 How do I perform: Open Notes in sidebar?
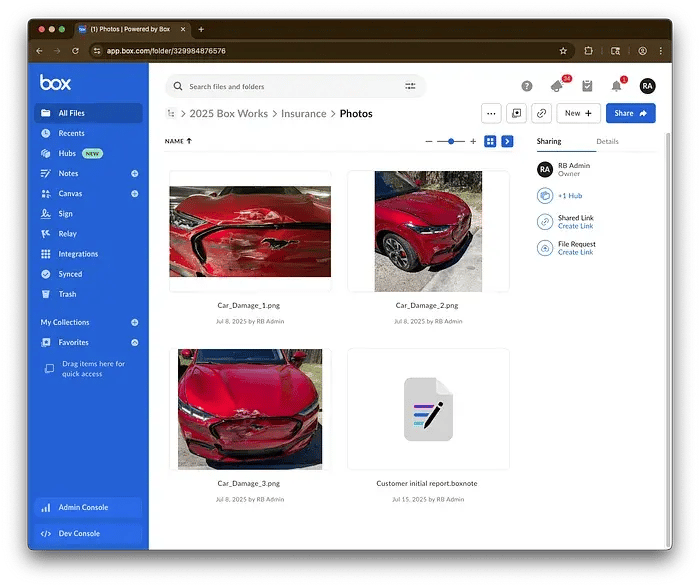point(68,173)
